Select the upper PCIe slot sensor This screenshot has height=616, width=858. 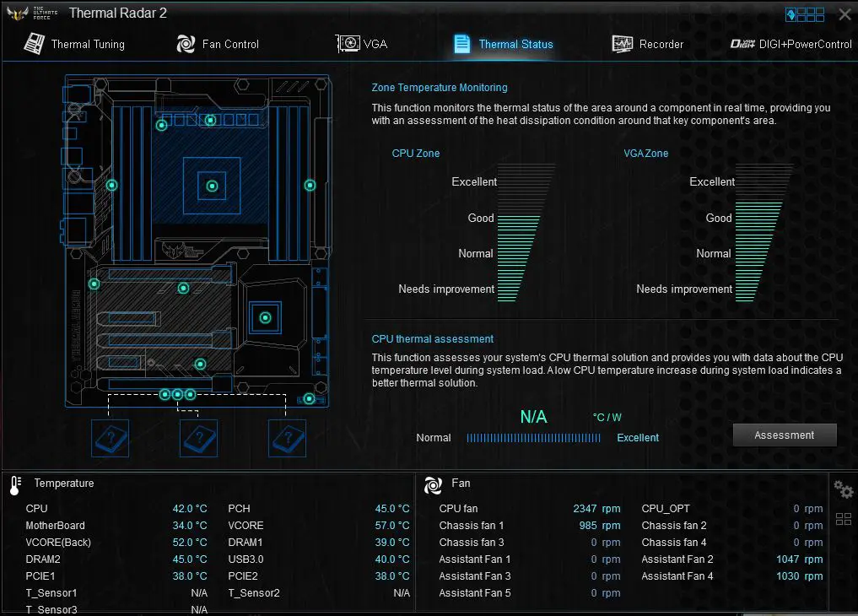(183, 288)
